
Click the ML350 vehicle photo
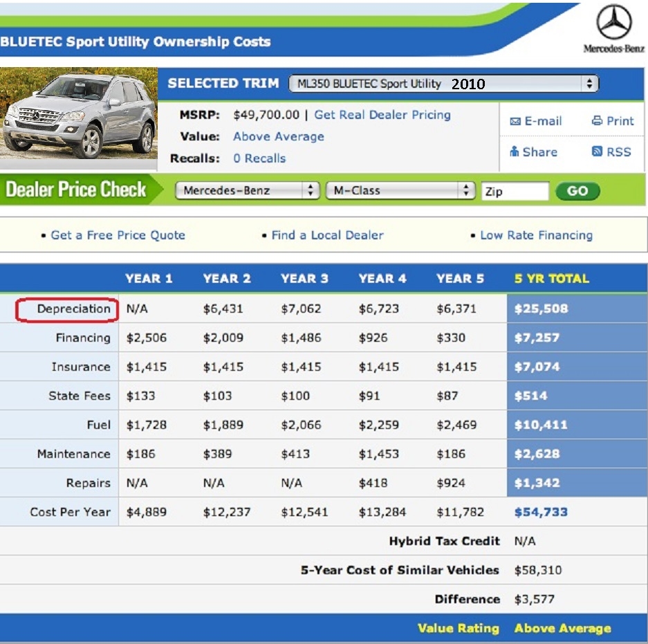click(79, 113)
